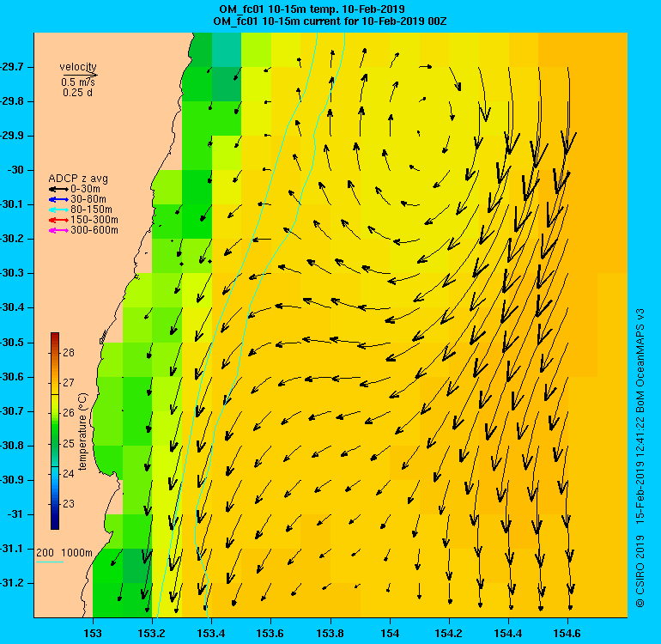
Task: Click the '0.25 d' scale text
Action: click(x=77, y=93)
